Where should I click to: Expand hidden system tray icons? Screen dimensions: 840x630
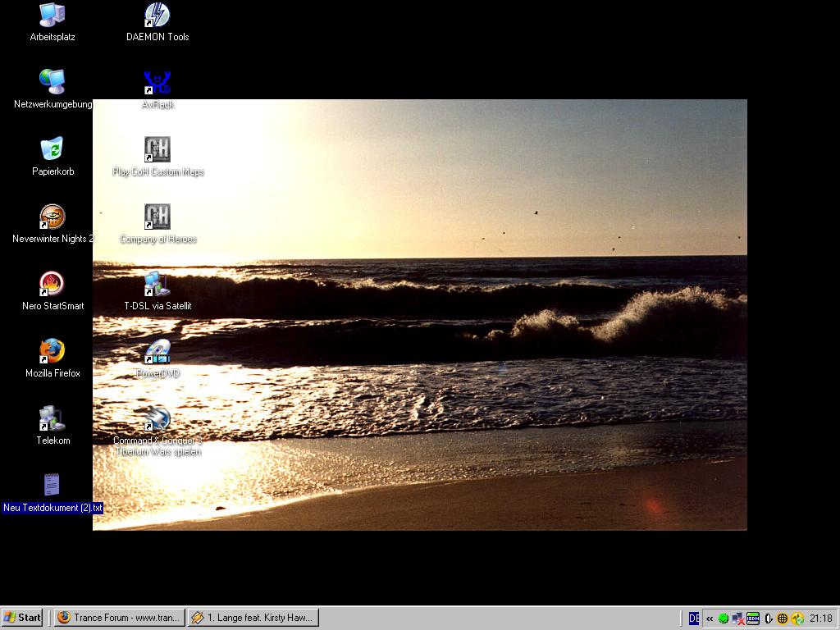tap(710, 619)
